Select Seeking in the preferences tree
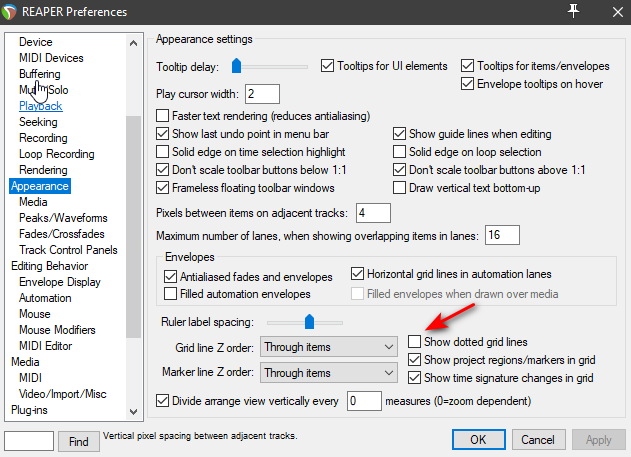This screenshot has width=631, height=457. [x=38, y=122]
